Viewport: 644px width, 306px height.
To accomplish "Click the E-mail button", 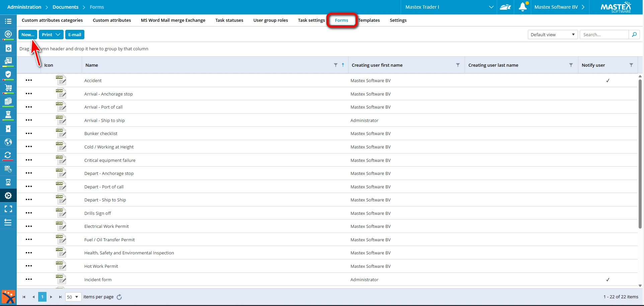I will (75, 35).
